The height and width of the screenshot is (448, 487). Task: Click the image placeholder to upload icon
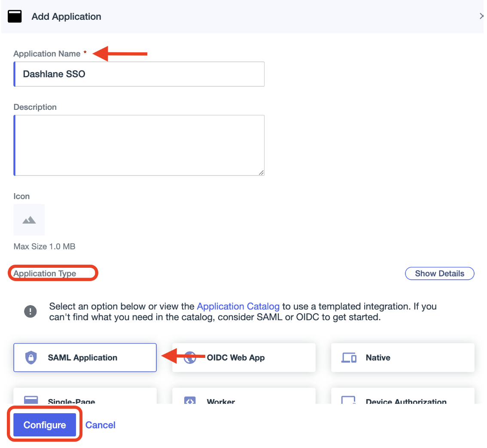tap(29, 220)
